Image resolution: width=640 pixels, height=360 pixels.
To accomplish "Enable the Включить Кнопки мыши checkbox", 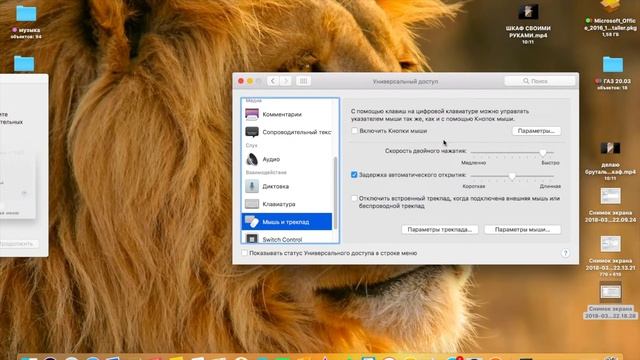I will pyautogui.click(x=354, y=131).
